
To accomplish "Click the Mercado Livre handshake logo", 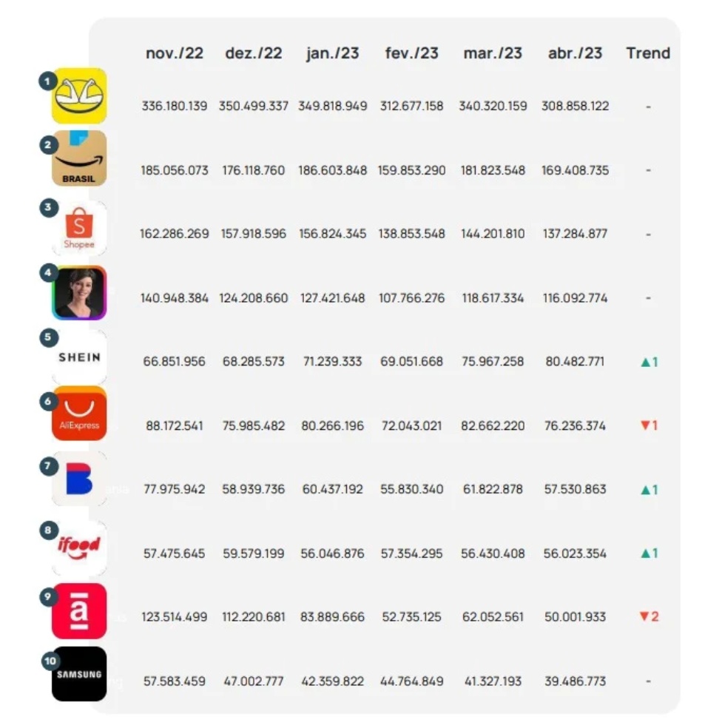I will click(x=79, y=95).
